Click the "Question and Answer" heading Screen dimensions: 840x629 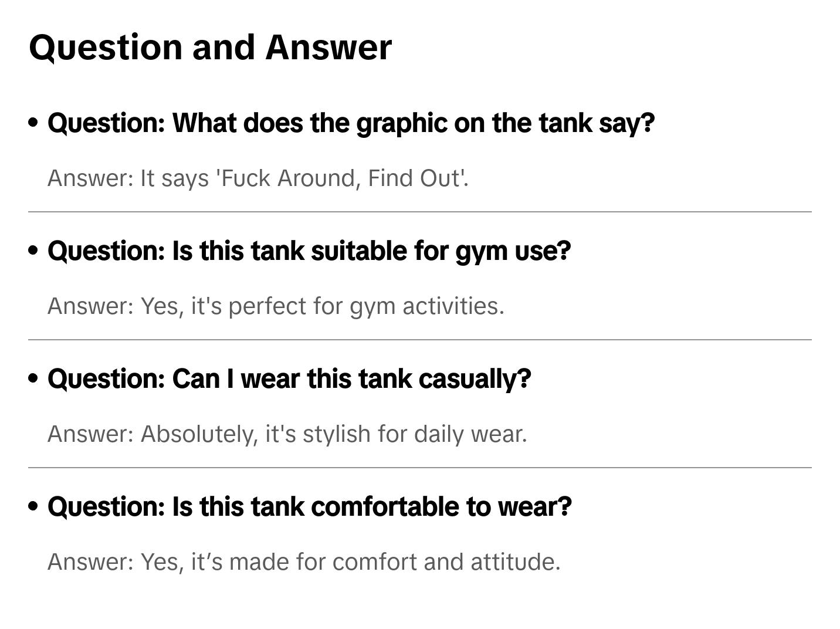[x=210, y=48]
